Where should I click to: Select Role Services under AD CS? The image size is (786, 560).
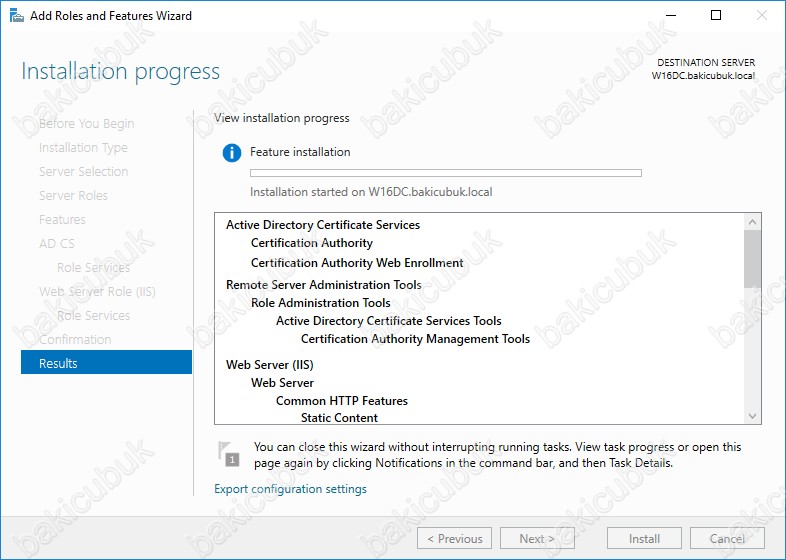pyautogui.click(x=93, y=268)
